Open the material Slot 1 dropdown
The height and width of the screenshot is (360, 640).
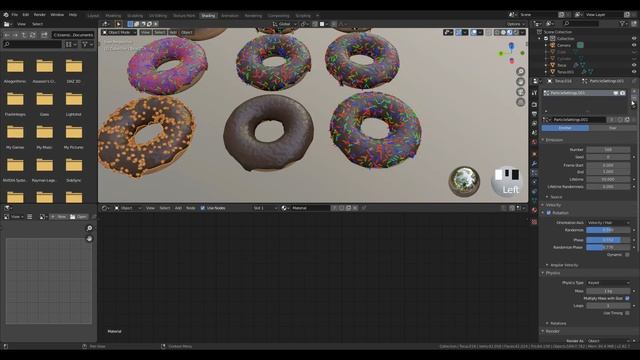pyautogui.click(x=265, y=208)
